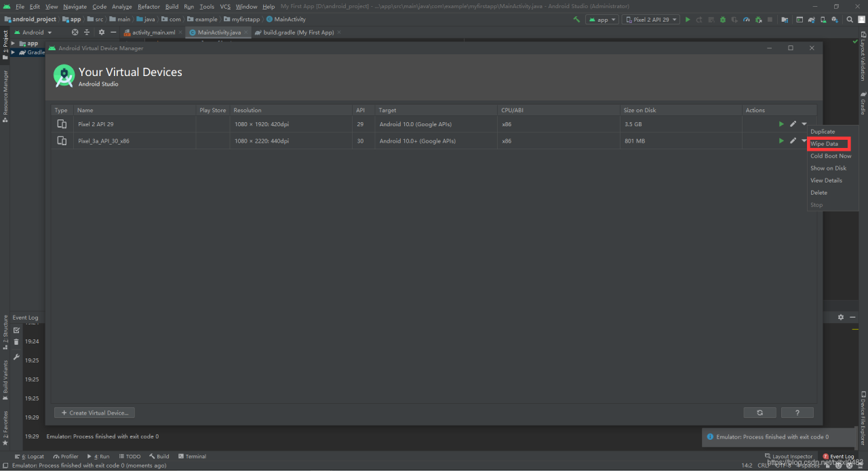Click the Search Everywhere magnifier icon
This screenshot has height=471, width=868.
click(850, 20)
